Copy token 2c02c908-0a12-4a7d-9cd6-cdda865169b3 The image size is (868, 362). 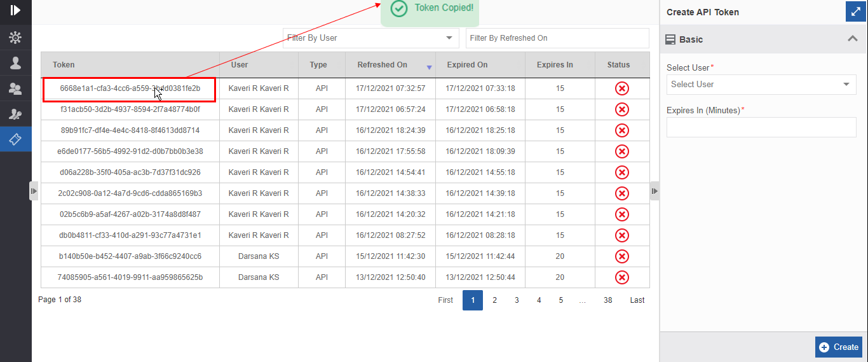pos(130,193)
